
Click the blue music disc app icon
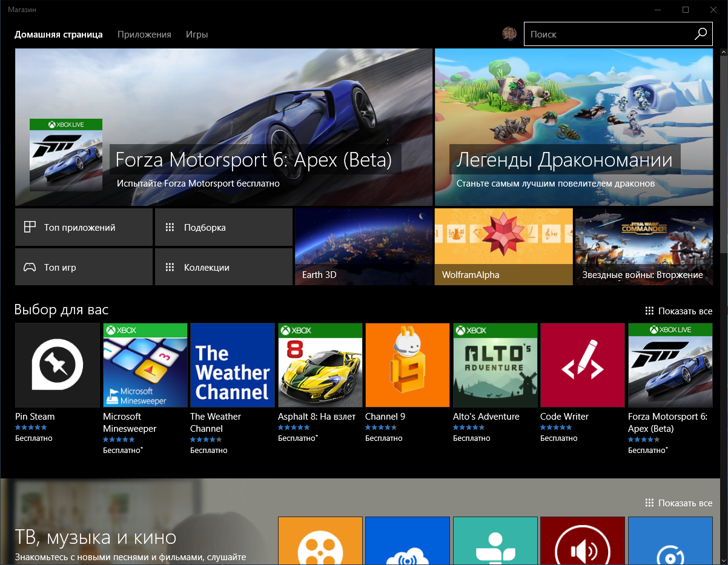pyautogui.click(x=670, y=541)
